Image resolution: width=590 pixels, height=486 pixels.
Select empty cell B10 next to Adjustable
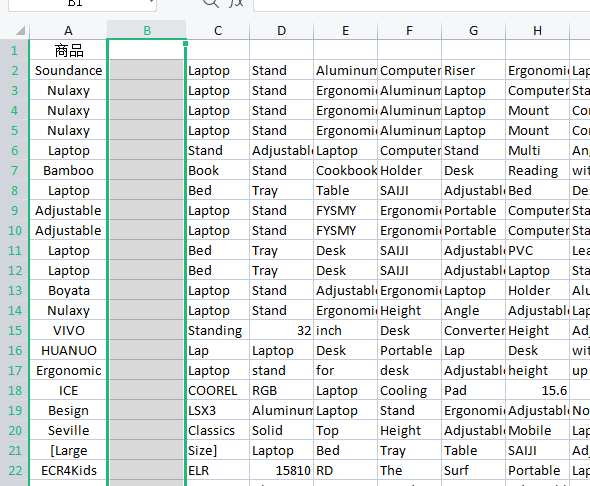[x=147, y=230]
